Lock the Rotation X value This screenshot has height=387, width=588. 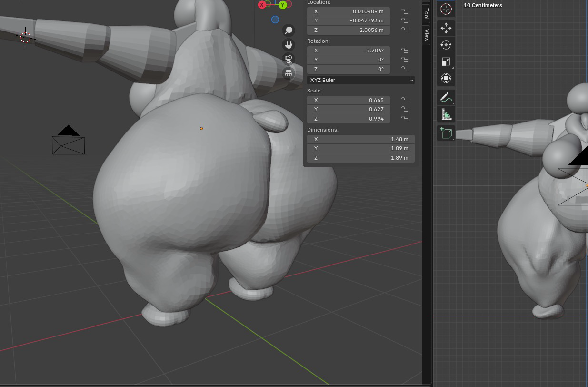[404, 51]
